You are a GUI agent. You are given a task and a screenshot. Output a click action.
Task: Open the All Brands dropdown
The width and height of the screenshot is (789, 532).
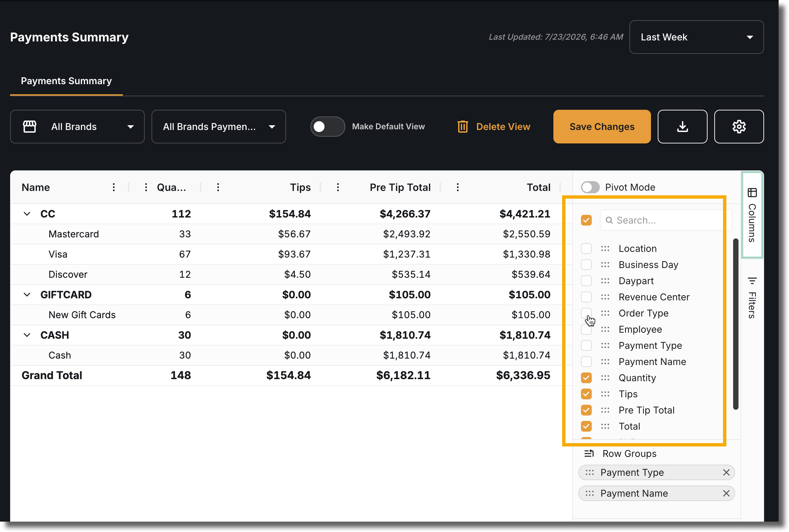77,127
